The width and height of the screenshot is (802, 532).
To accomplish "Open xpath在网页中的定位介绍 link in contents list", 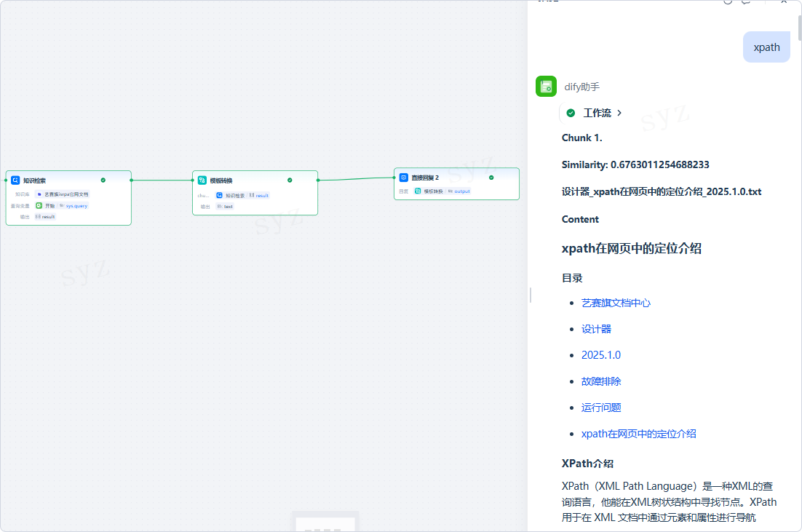I will click(x=638, y=434).
